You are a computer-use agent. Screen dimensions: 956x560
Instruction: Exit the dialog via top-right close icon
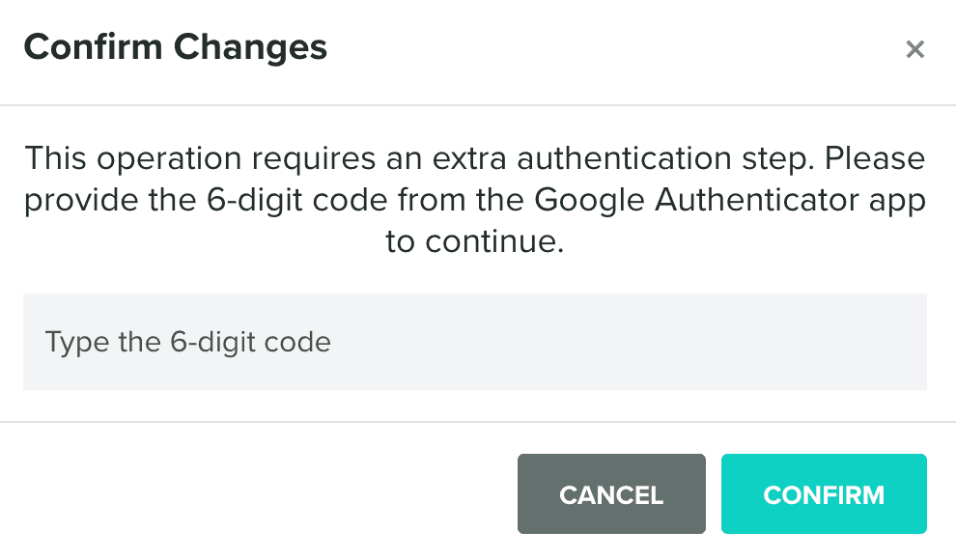pyautogui.click(x=914, y=49)
